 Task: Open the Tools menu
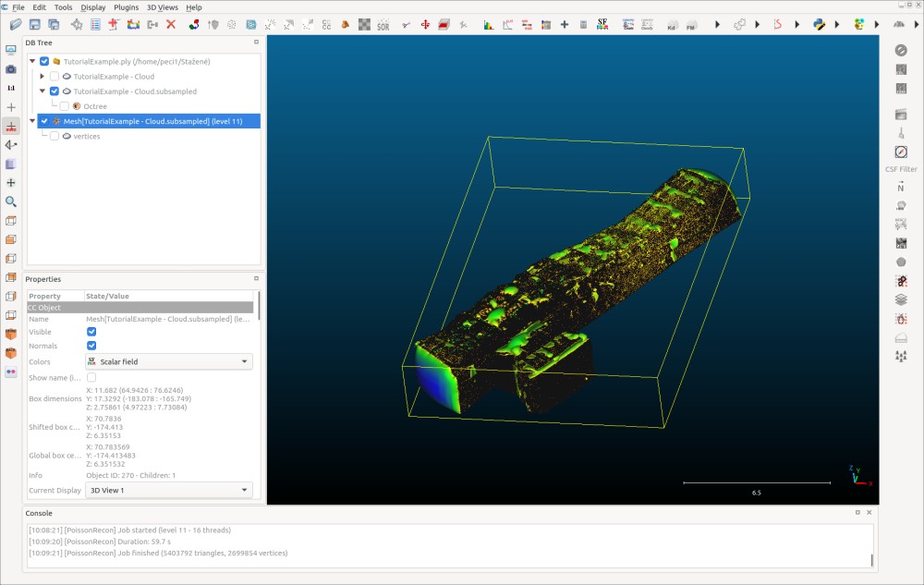click(x=63, y=7)
